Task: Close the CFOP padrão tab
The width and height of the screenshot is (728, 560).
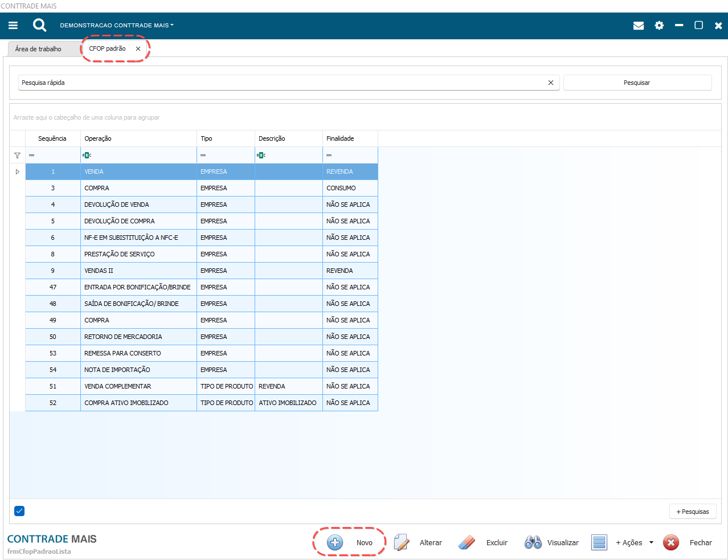Action: coord(138,49)
